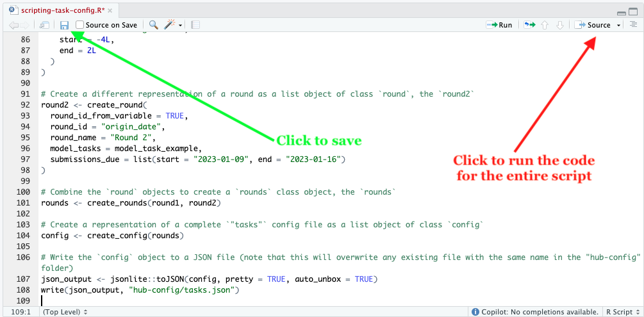Click end = 2L on line 87
The image size is (644, 317).
(x=78, y=51)
